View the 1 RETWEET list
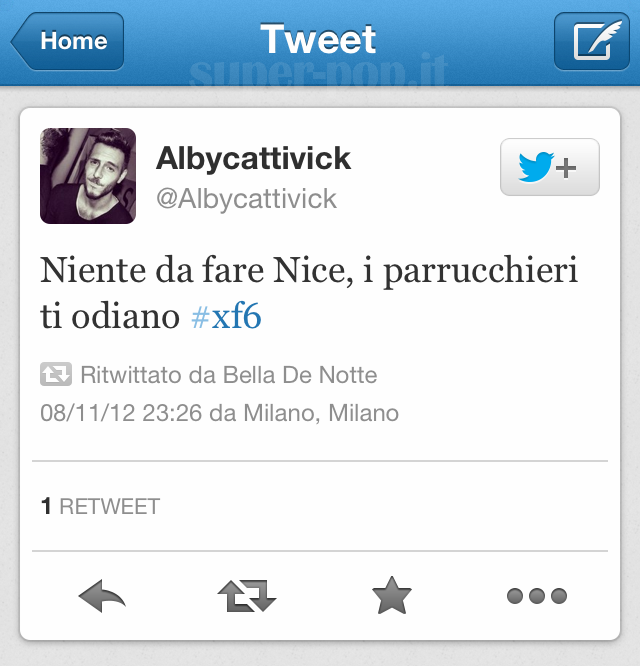This screenshot has width=640, height=666. 100,506
